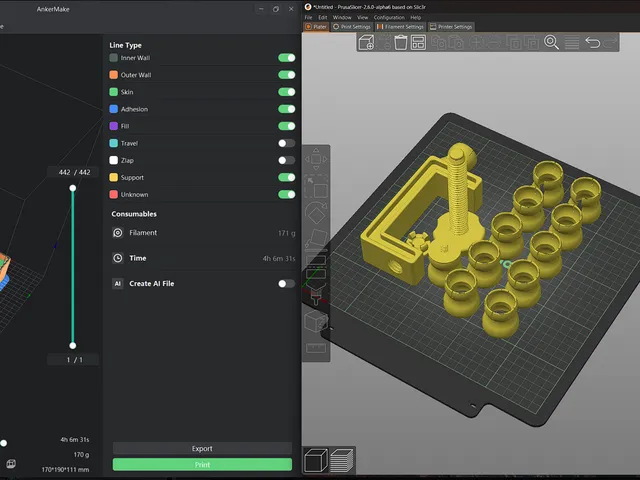
Task: Toggle Outer Wall line type off
Action: (287, 75)
